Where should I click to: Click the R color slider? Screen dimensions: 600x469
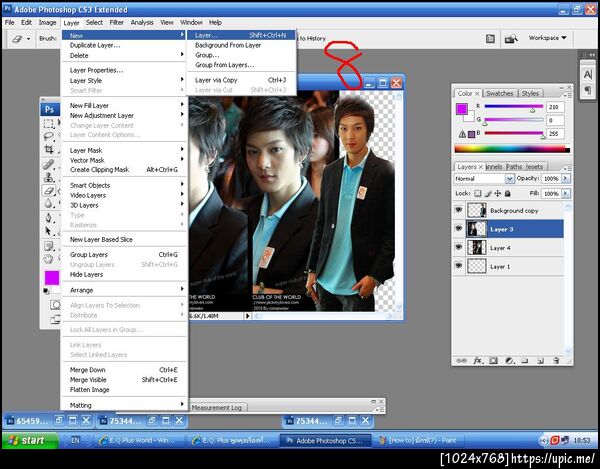pyautogui.click(x=514, y=107)
